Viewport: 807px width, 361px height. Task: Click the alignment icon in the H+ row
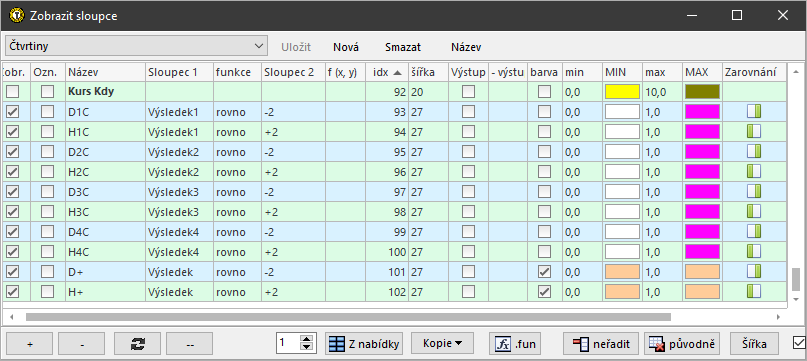coord(753,292)
